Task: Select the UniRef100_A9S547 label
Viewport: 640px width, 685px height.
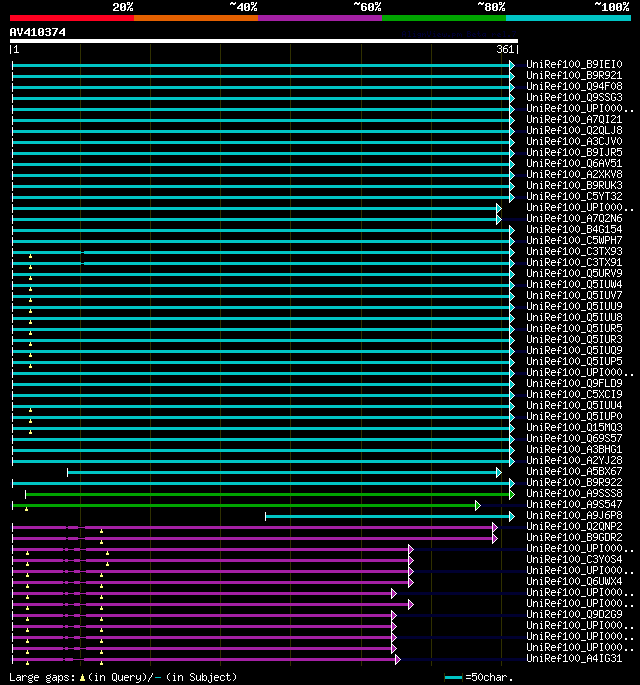Action: coord(574,504)
